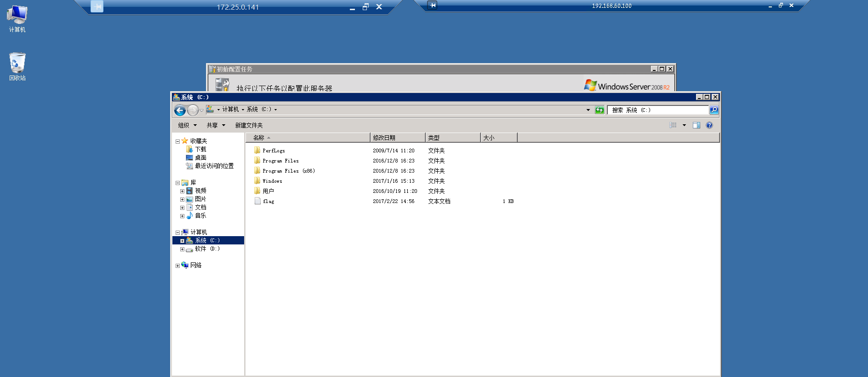This screenshot has height=377, width=868.
Task: Click 回收站 desktop icon
Action: (x=17, y=67)
